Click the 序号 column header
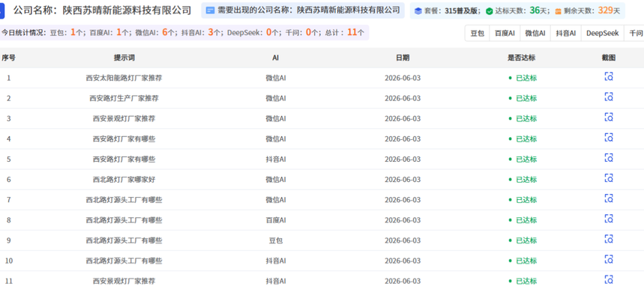This screenshot has height=289, width=644. [x=9, y=58]
